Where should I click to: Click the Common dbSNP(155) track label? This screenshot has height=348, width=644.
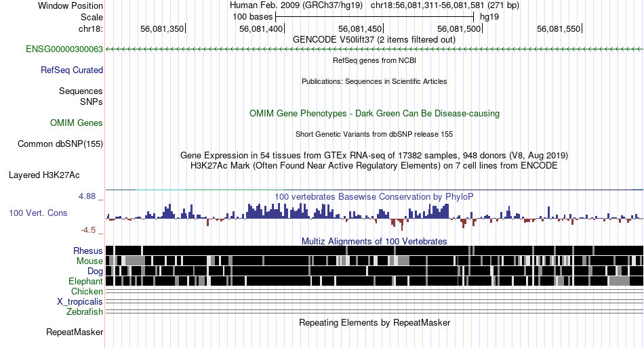[60, 144]
